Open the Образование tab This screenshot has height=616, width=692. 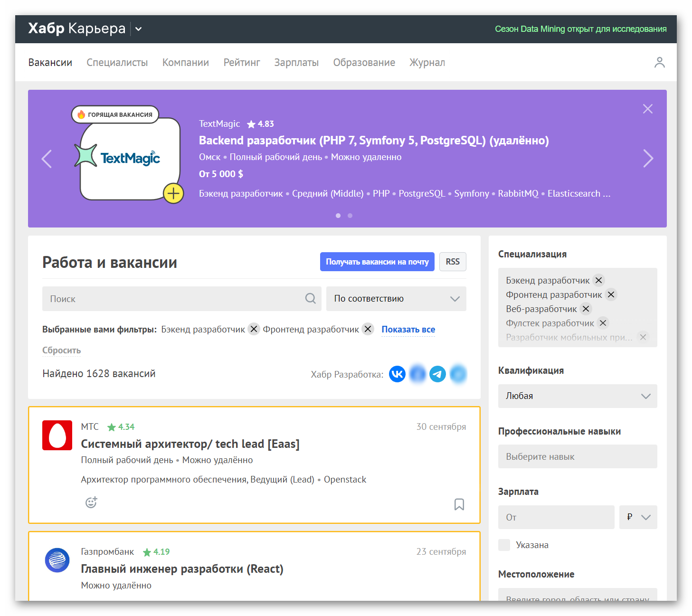(364, 62)
